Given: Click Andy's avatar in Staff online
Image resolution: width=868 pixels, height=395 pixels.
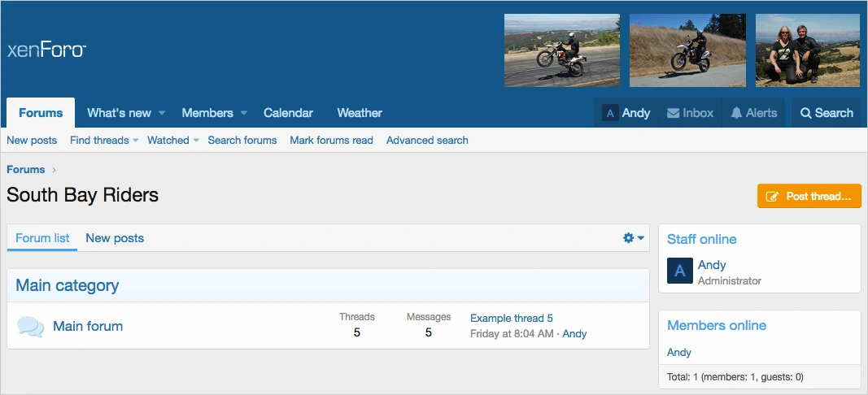Looking at the screenshot, I should coord(679,271).
